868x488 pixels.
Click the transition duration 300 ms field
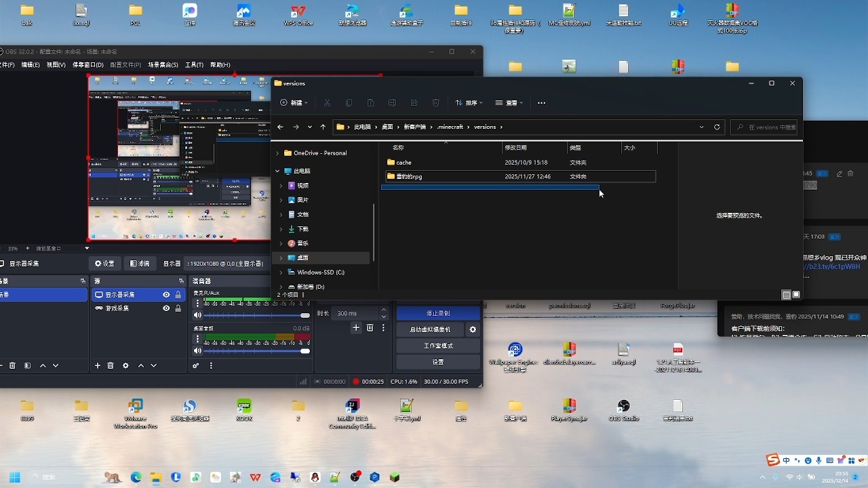[x=356, y=313]
